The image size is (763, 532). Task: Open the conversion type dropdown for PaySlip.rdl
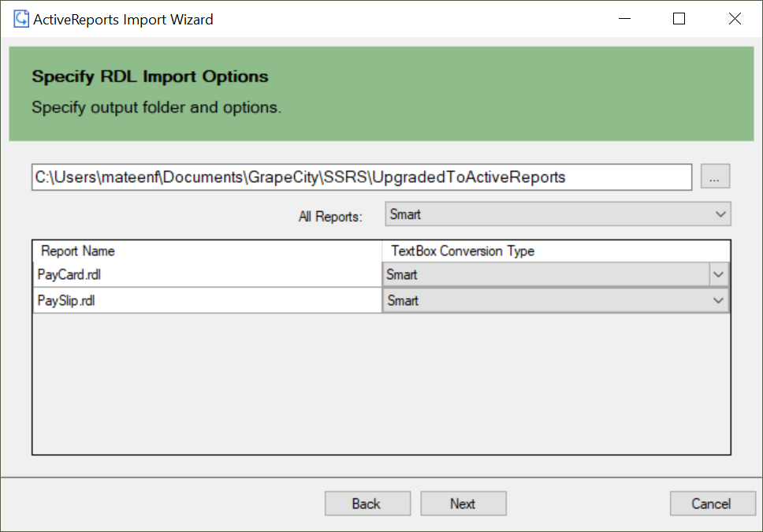tap(718, 300)
